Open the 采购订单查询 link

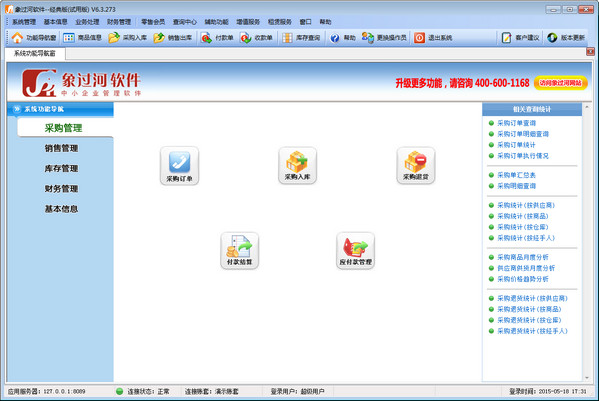[516, 123]
